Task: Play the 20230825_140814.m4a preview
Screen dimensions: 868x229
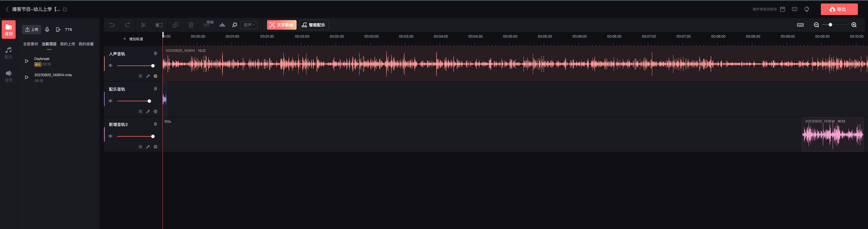Action: (x=27, y=78)
